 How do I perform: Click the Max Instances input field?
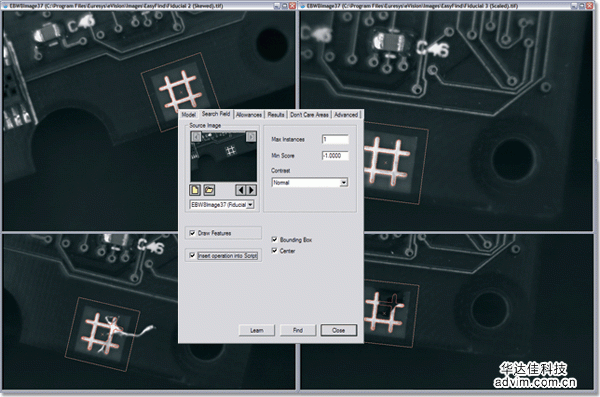[x=335, y=139]
